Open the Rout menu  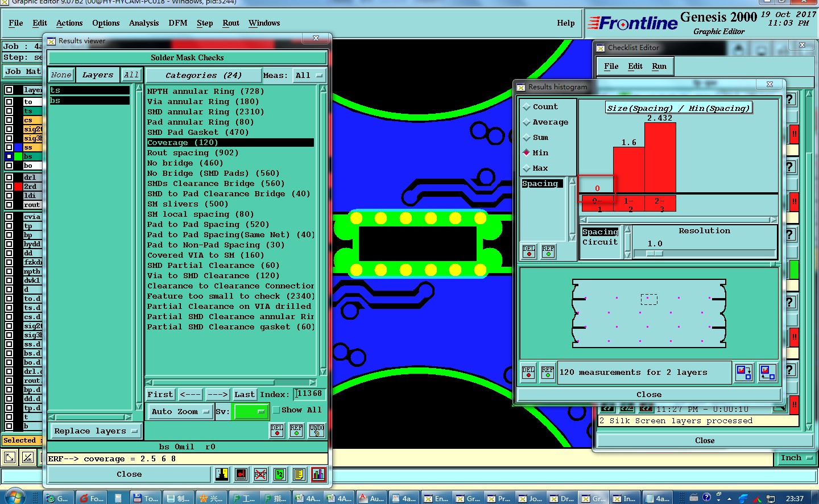(x=231, y=23)
